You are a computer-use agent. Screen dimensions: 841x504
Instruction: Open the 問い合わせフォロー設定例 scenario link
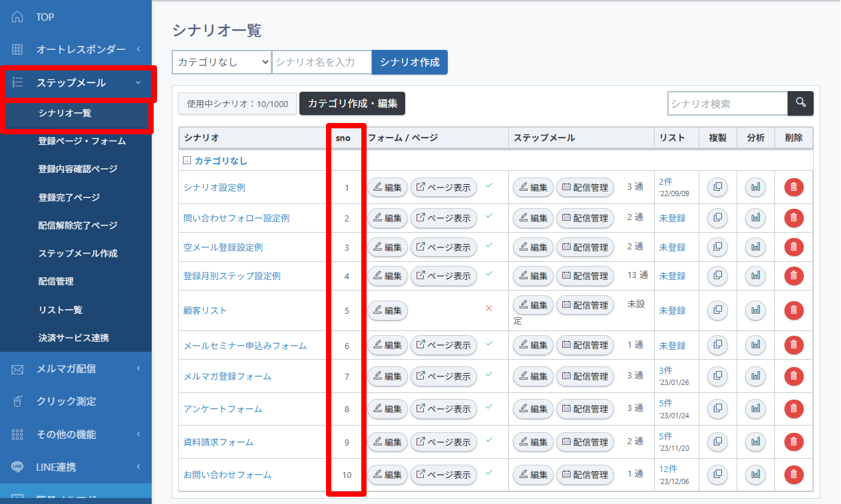click(x=236, y=218)
